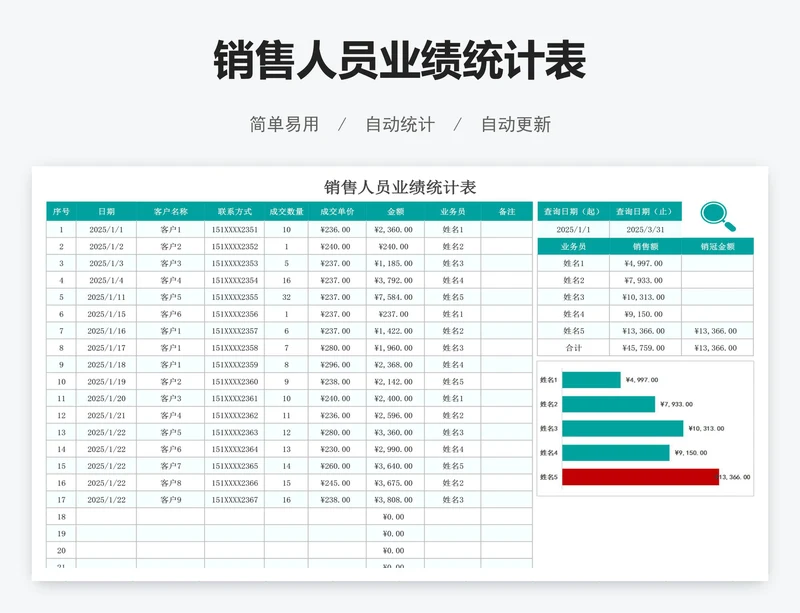Select phone cell 151XXXX2363

[235, 432]
